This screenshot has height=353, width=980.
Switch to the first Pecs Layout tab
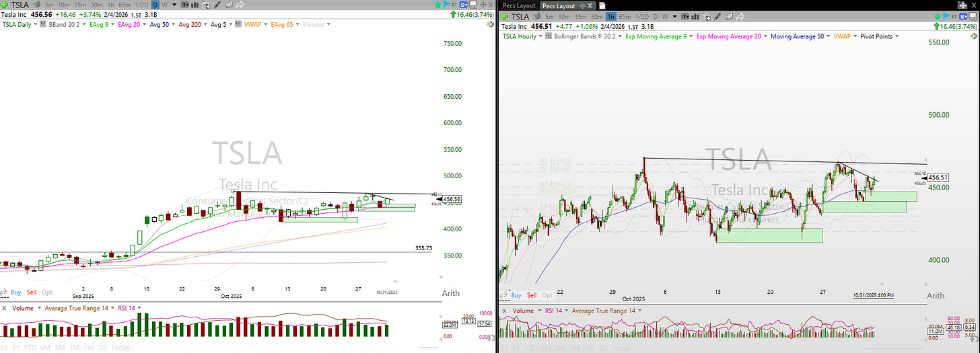pyautogui.click(x=519, y=5)
